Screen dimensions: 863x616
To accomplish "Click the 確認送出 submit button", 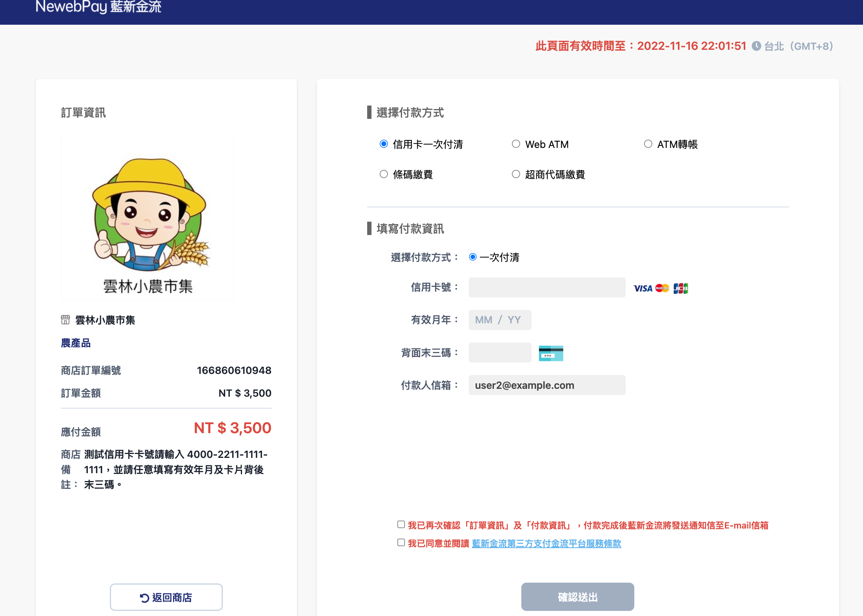I will pos(577,597).
